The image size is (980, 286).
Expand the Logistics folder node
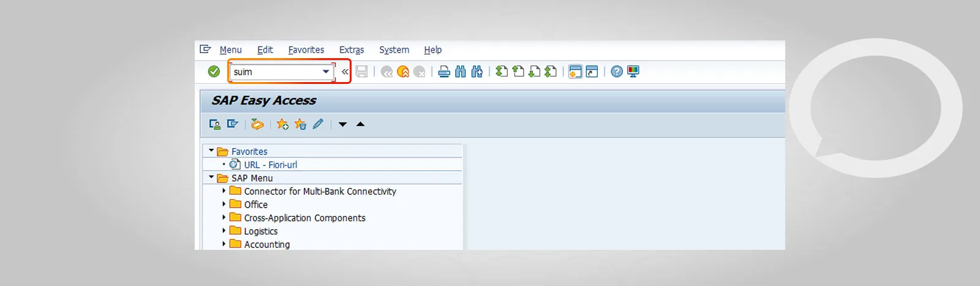224,231
